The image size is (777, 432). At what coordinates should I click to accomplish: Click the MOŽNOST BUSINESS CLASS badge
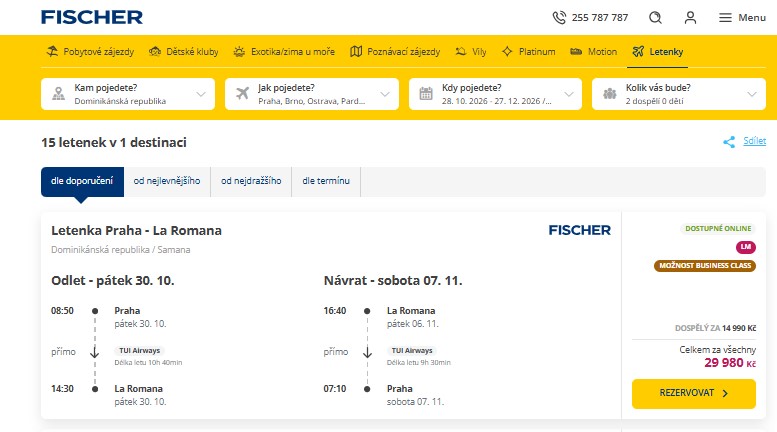705,266
